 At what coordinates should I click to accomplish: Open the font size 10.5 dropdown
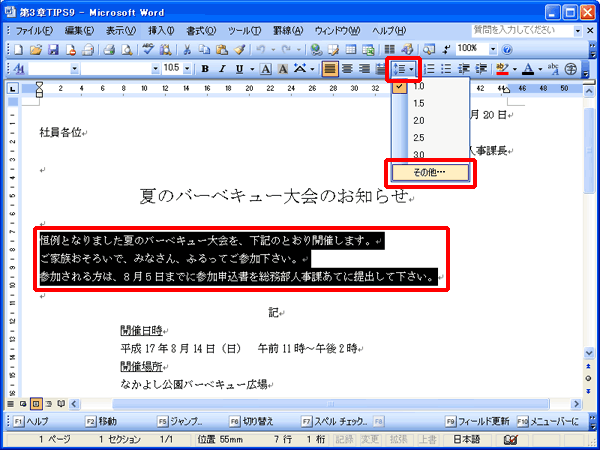click(x=187, y=69)
